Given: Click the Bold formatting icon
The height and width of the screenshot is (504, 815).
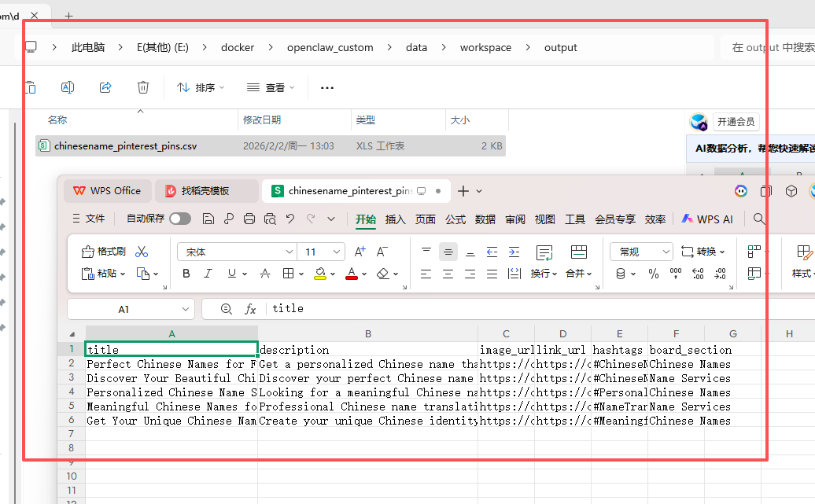Looking at the screenshot, I should click(x=186, y=274).
